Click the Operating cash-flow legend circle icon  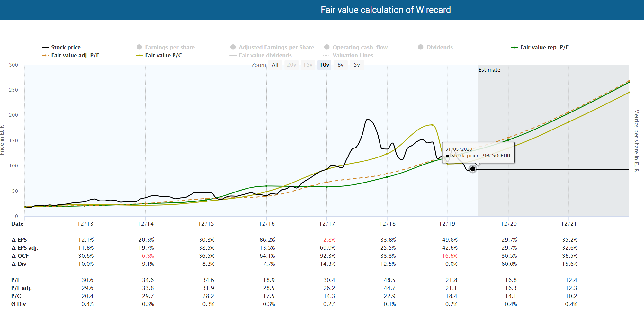click(327, 47)
